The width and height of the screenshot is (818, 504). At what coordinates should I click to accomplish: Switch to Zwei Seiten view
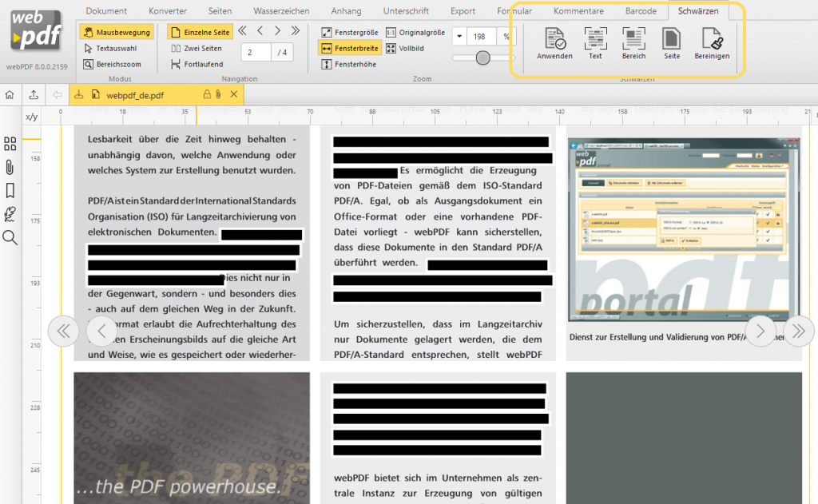(x=197, y=48)
